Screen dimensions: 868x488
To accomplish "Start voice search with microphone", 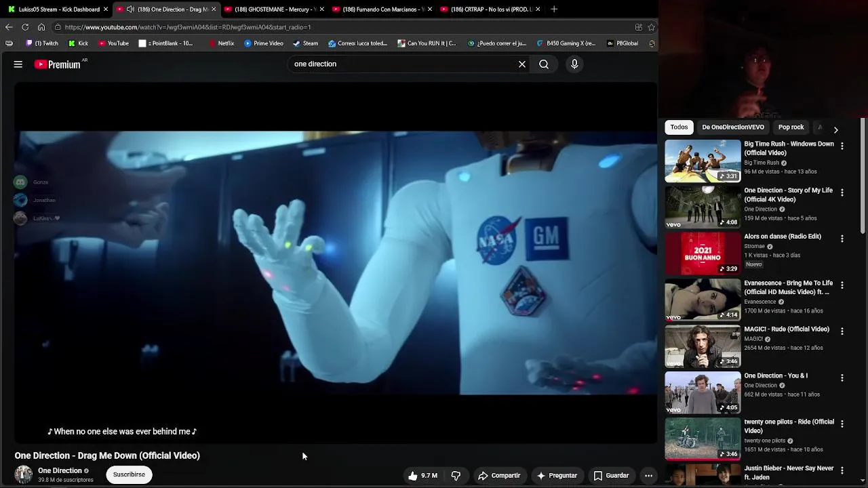I will click(574, 64).
